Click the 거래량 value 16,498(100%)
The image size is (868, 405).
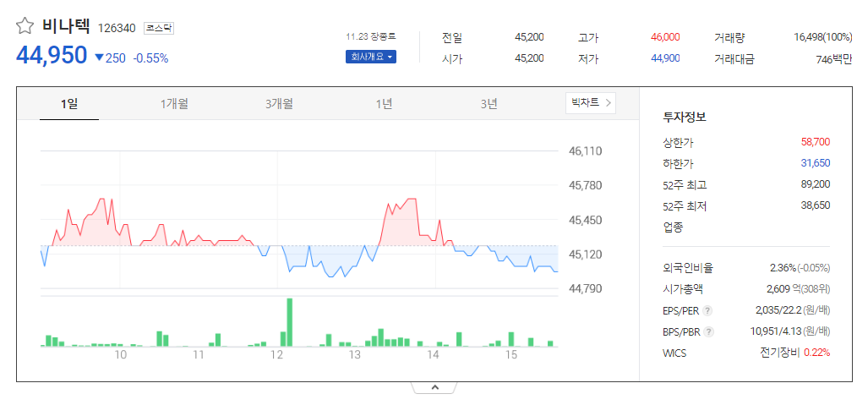click(x=822, y=37)
